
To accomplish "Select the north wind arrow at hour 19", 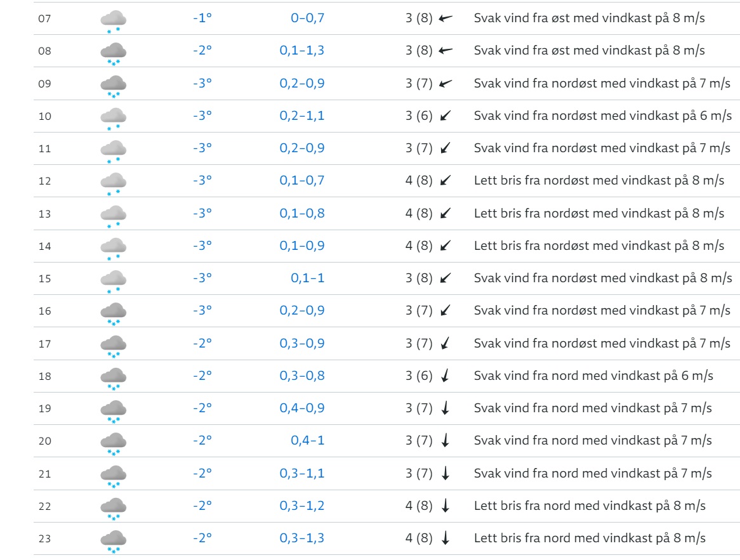I will tap(445, 408).
